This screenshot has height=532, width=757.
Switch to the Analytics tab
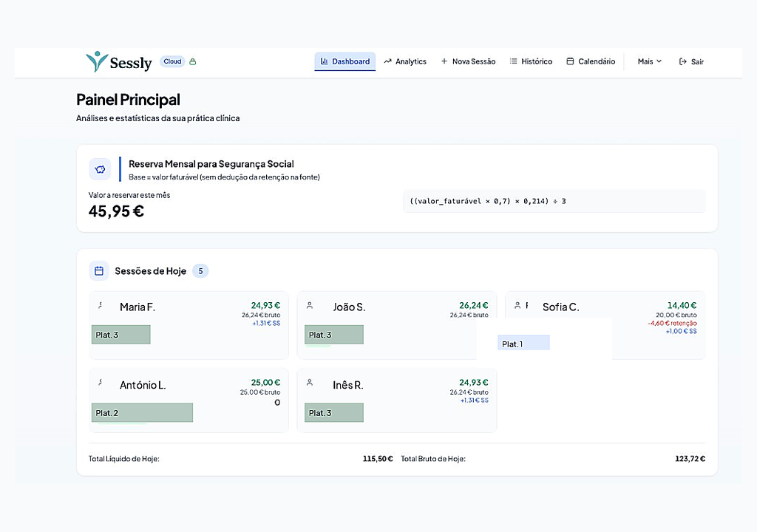405,61
